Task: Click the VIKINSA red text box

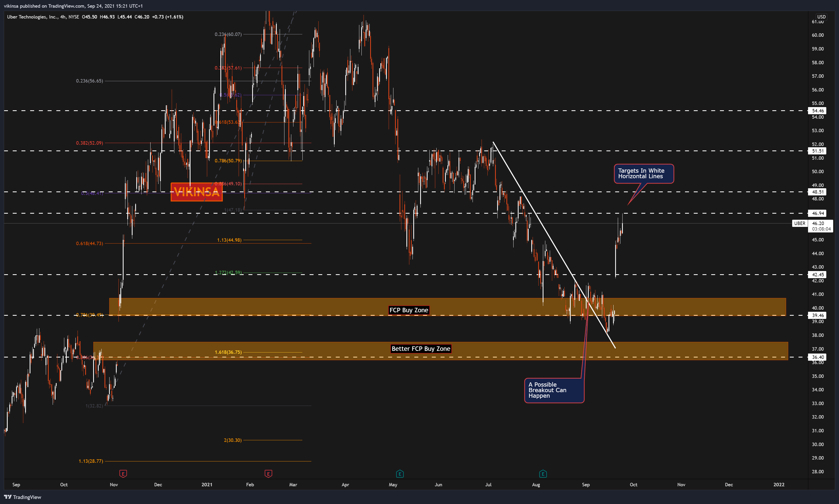Action: tap(196, 192)
